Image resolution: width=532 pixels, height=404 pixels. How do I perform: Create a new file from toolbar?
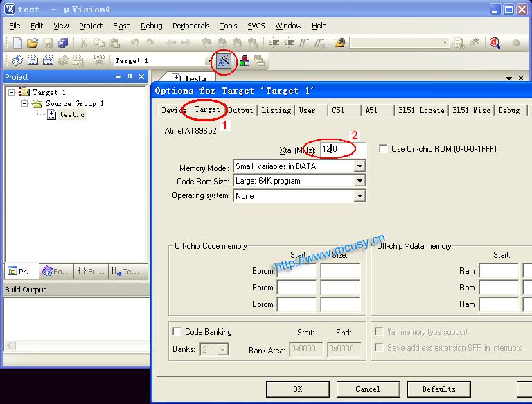(x=17, y=43)
